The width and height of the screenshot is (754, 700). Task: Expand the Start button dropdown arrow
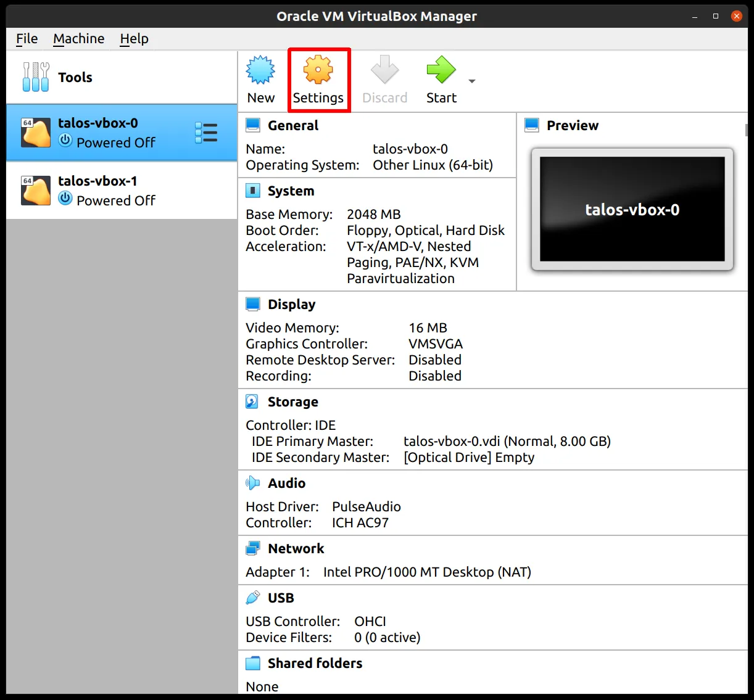point(472,81)
